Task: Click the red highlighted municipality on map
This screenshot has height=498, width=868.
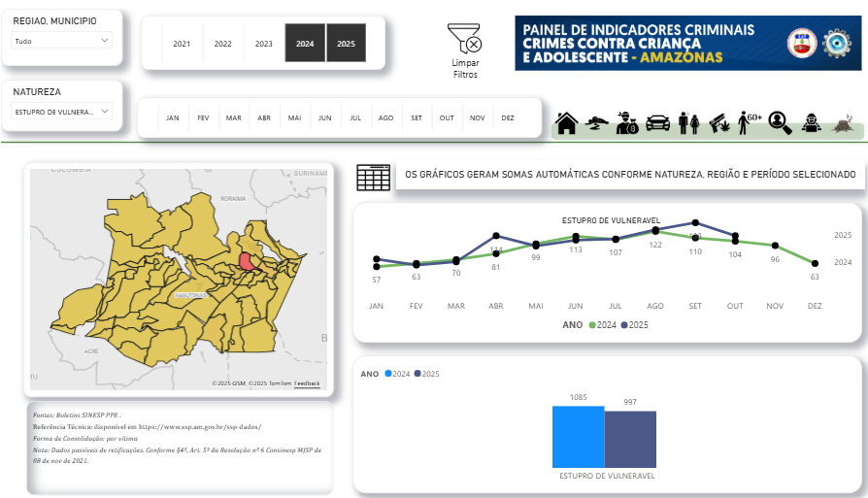Action: coord(247,261)
